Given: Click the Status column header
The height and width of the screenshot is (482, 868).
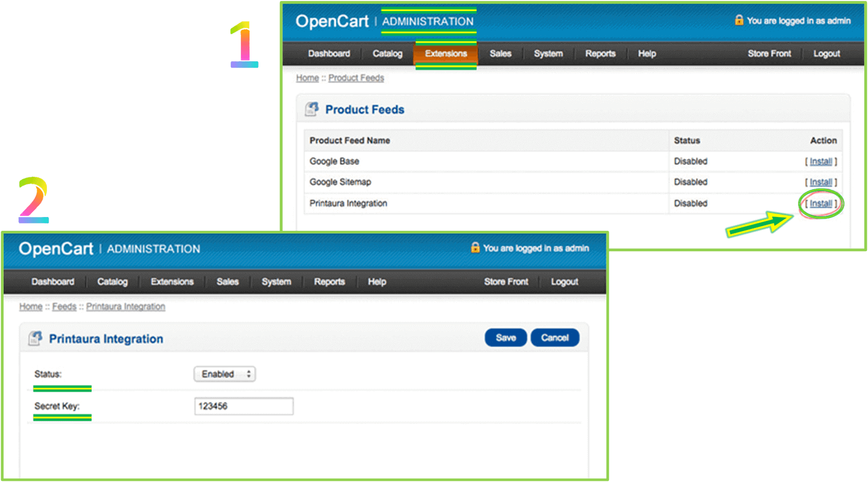Looking at the screenshot, I should [x=687, y=140].
